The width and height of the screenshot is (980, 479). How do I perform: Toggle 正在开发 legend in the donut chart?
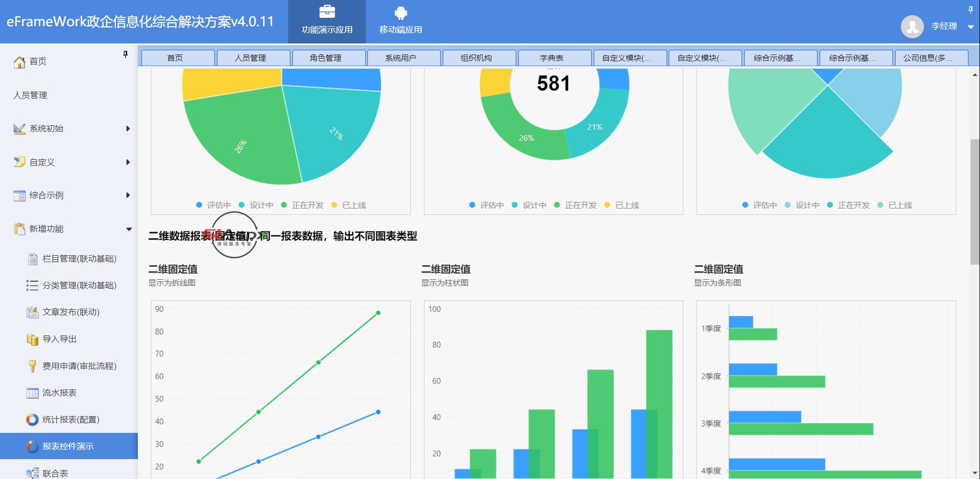point(575,205)
